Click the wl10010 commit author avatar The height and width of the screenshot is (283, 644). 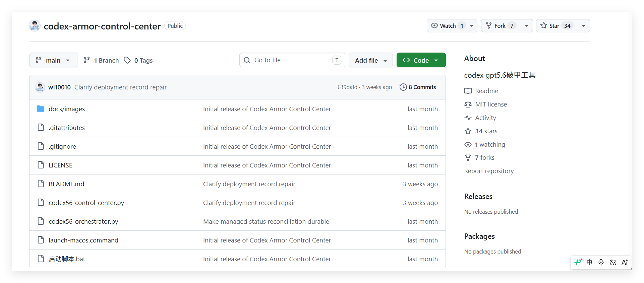[x=40, y=87]
